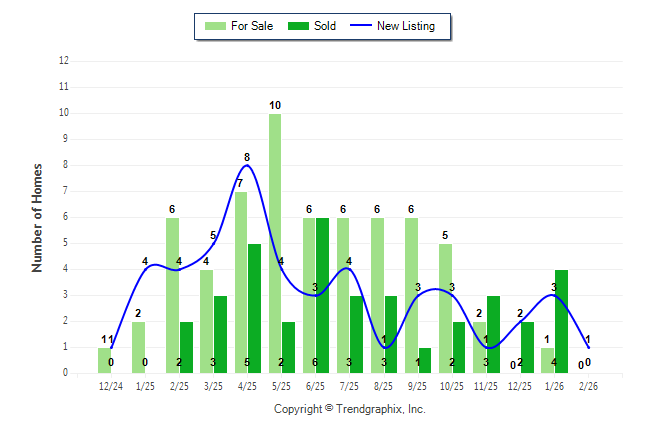This screenshot has width=646, height=434.
Task: Toggle the New Listing series legend label
Action: pos(406,26)
